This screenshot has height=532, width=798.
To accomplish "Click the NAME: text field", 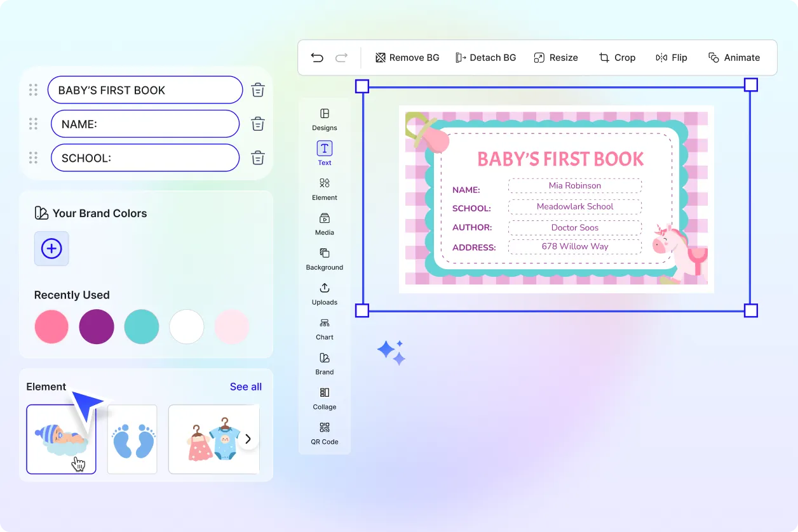I will (145, 124).
